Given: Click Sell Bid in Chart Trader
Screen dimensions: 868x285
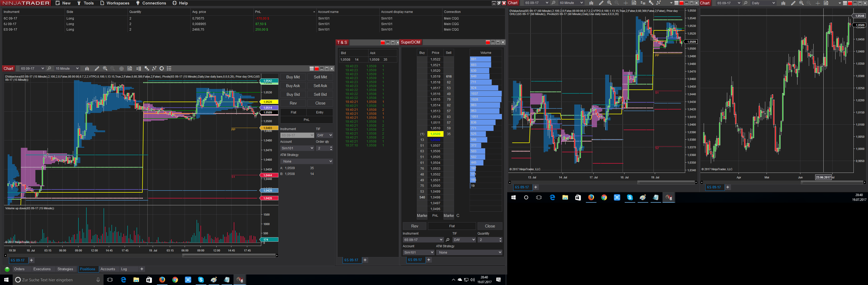Looking at the screenshot, I should (x=320, y=94).
